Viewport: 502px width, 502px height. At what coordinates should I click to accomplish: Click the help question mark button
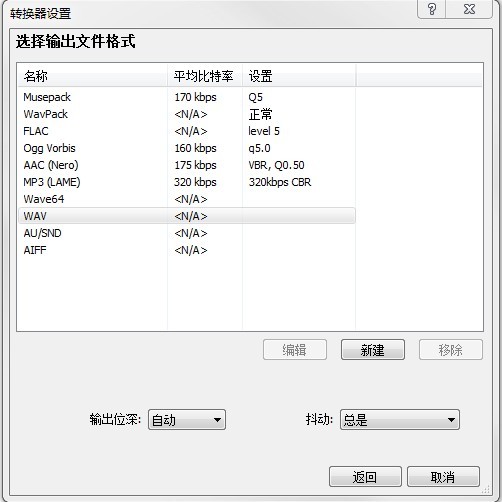pos(432,9)
